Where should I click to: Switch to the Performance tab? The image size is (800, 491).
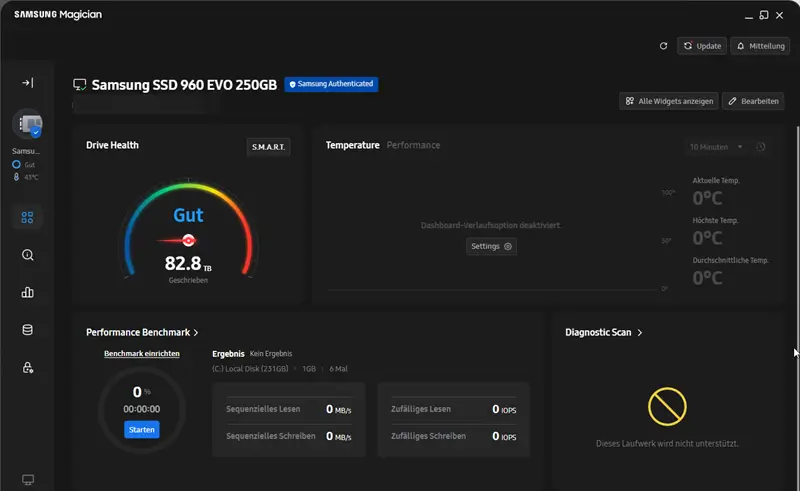[x=413, y=145]
